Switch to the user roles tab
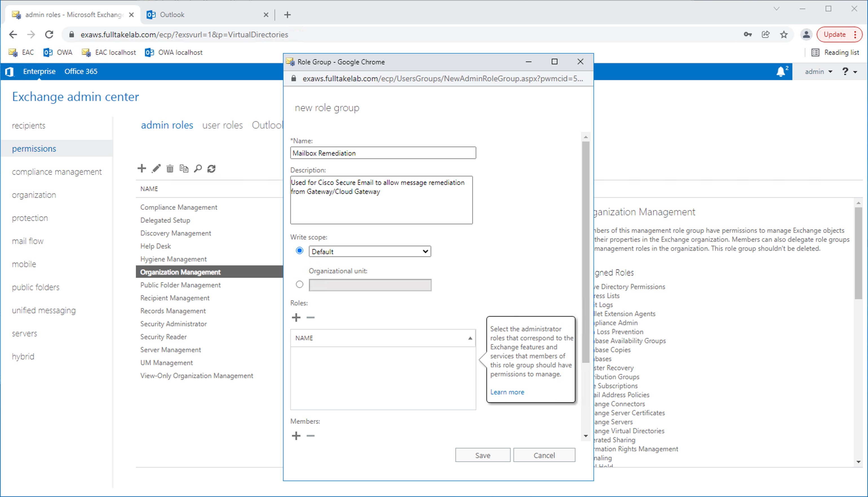 [x=222, y=125]
